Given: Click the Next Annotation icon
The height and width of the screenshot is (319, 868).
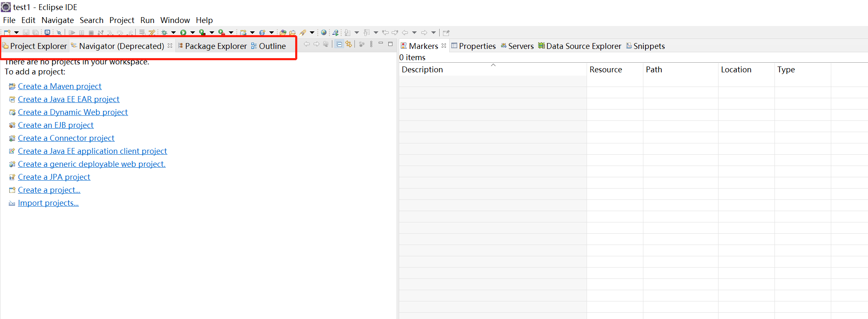Looking at the screenshot, I should 347,32.
